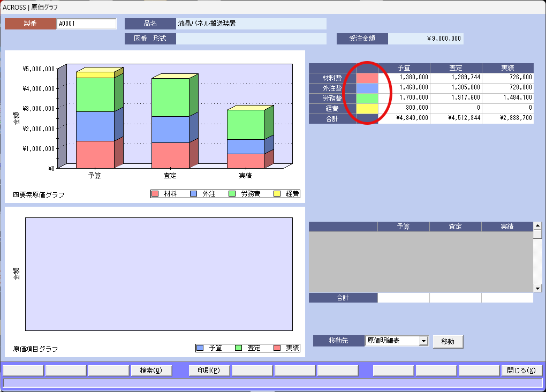Close the window with 閉じる(X) button
The width and height of the screenshot is (546, 392).
tap(521, 371)
